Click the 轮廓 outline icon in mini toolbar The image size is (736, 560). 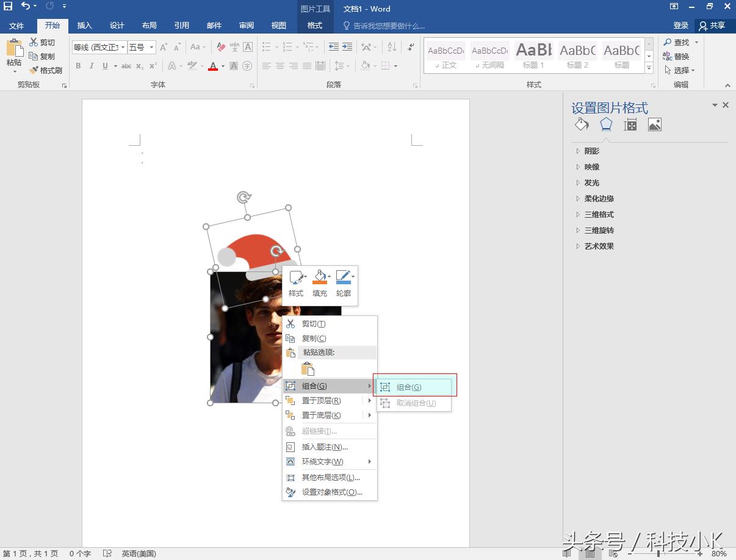tap(343, 278)
